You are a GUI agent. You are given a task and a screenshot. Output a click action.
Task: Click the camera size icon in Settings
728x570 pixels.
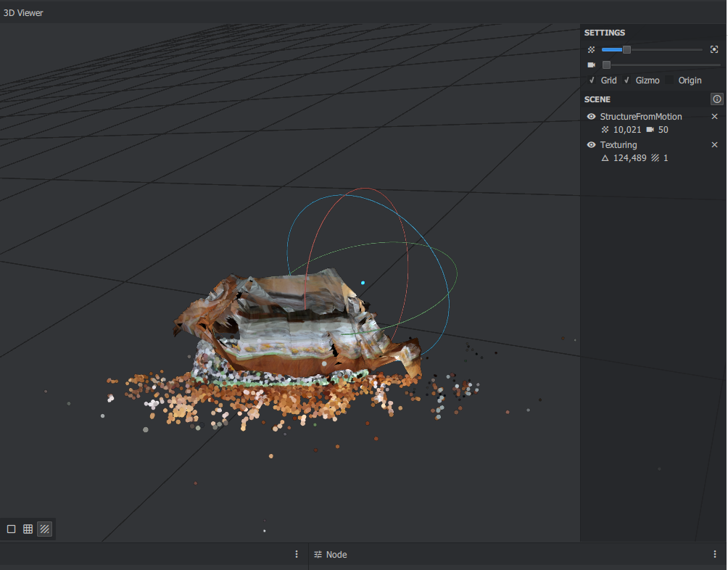[592, 65]
